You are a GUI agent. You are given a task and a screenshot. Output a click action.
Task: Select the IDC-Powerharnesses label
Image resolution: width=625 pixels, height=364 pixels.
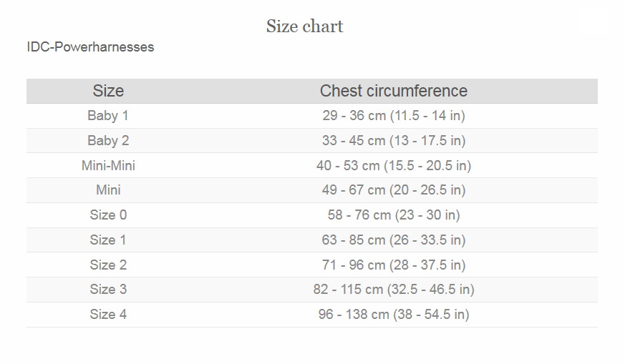[x=90, y=47]
